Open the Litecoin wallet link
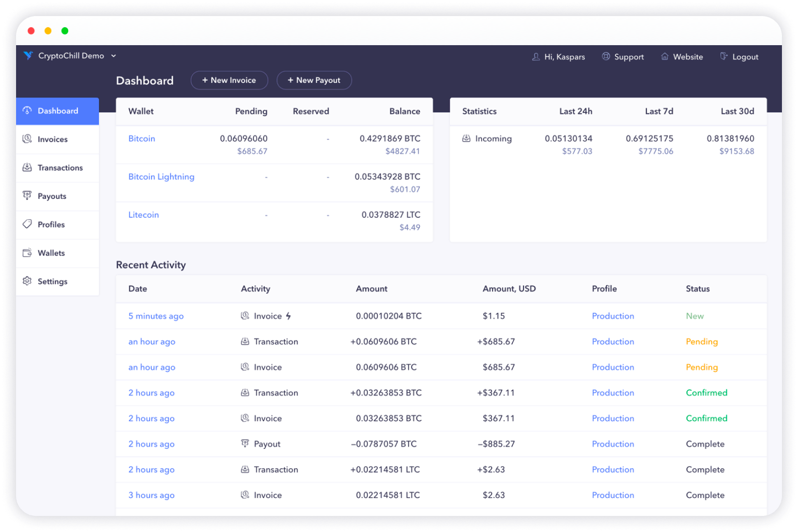 coord(144,215)
